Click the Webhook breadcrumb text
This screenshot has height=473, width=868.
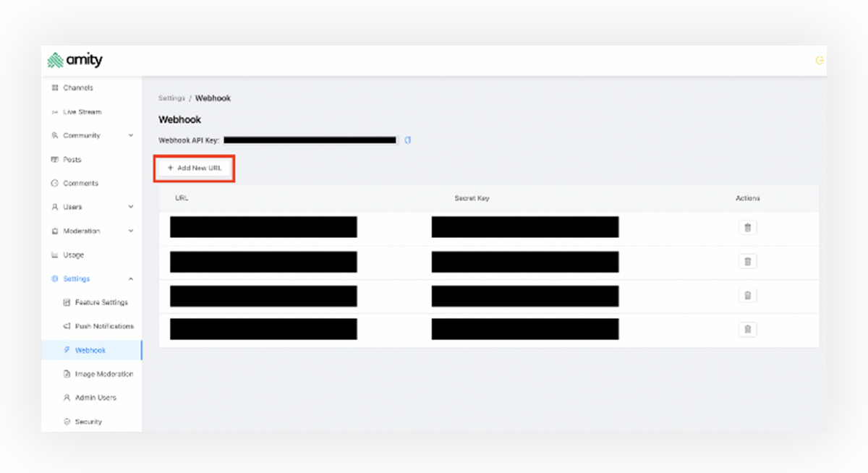[213, 98]
